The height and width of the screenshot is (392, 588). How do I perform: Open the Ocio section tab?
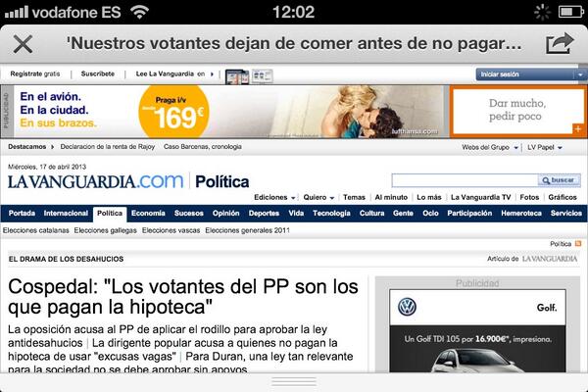(x=430, y=213)
